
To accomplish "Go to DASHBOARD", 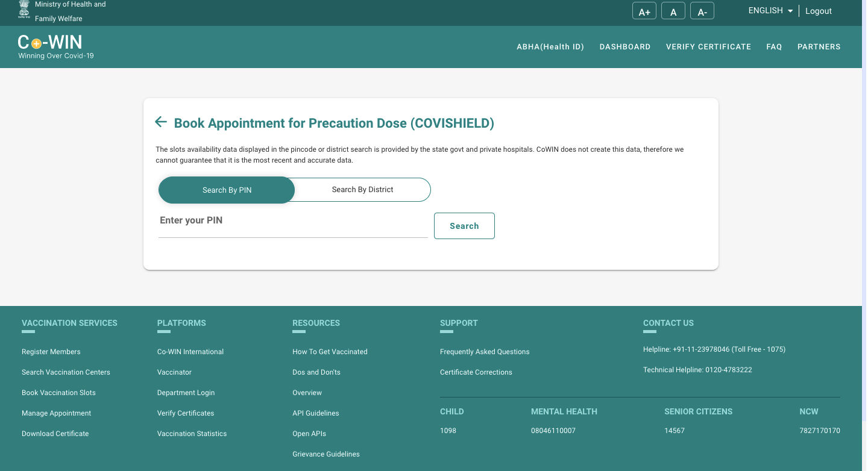I will (x=625, y=46).
